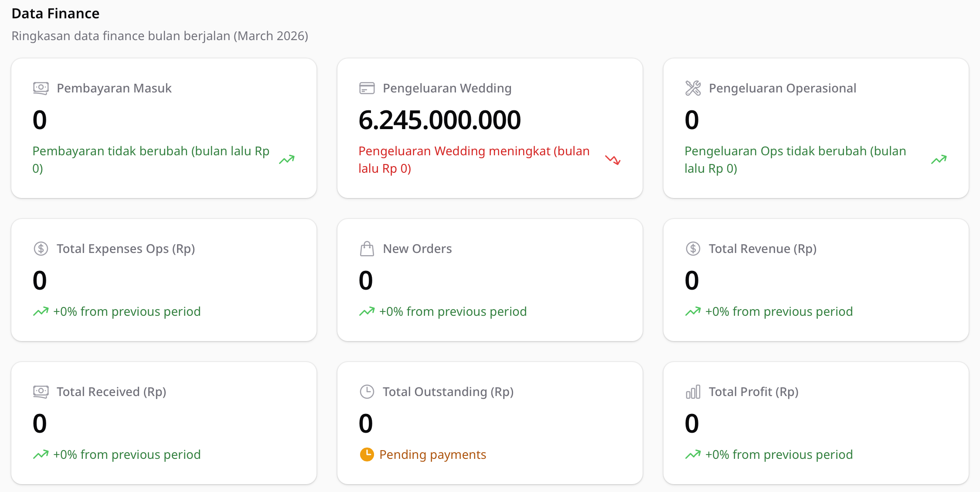Click the banknote icon for Total Received
The image size is (980, 492).
(41, 392)
